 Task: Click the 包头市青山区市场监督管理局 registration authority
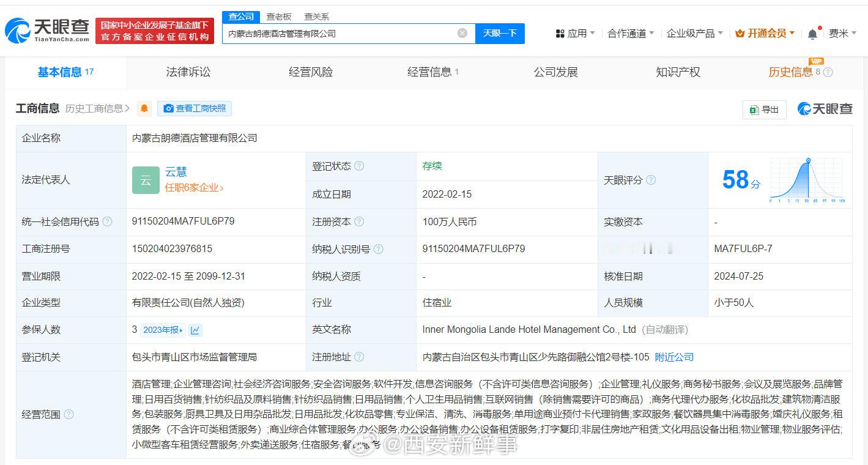point(195,357)
